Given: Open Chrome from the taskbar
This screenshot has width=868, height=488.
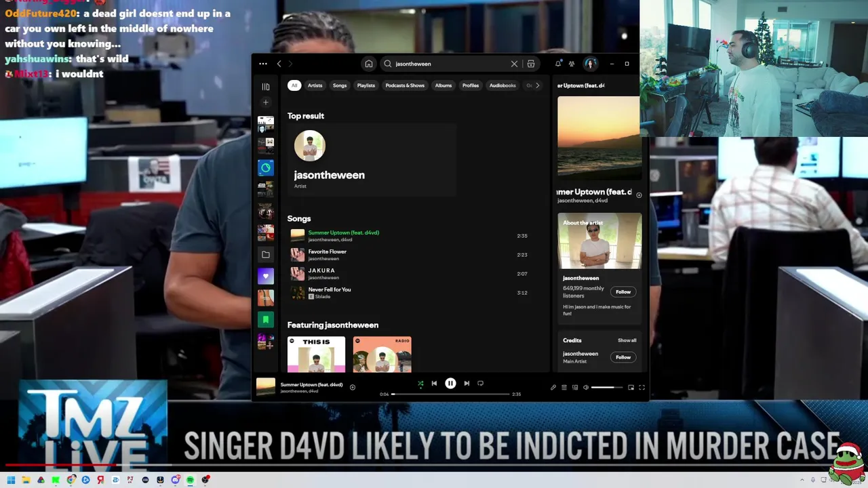Looking at the screenshot, I should 71,480.
